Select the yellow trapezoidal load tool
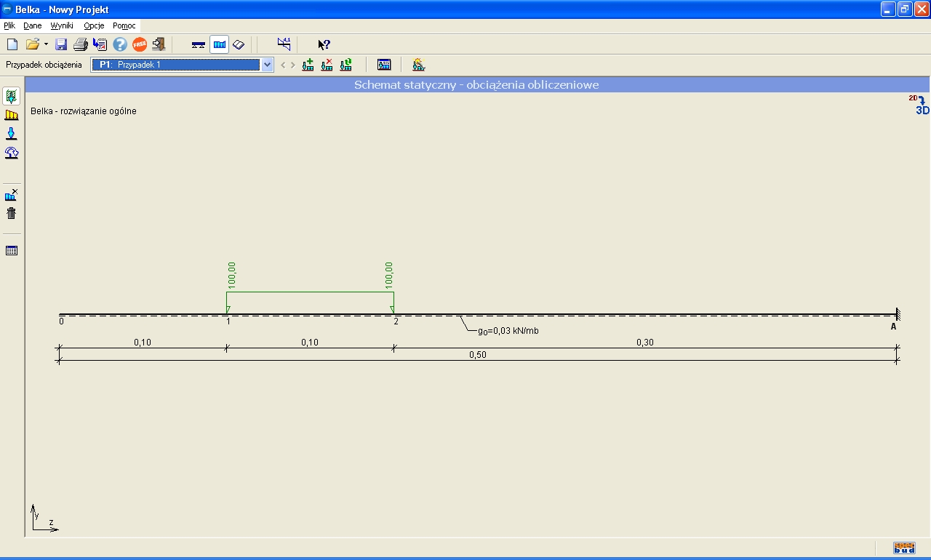This screenshot has width=931, height=560. click(12, 115)
